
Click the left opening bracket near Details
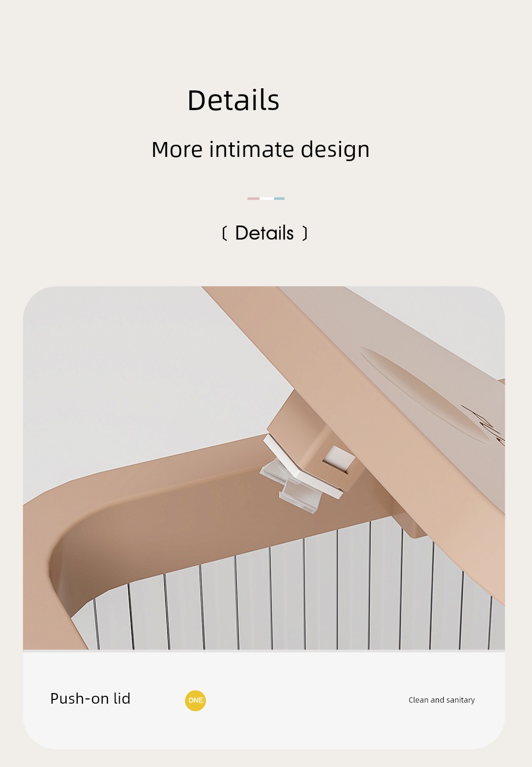224,233
